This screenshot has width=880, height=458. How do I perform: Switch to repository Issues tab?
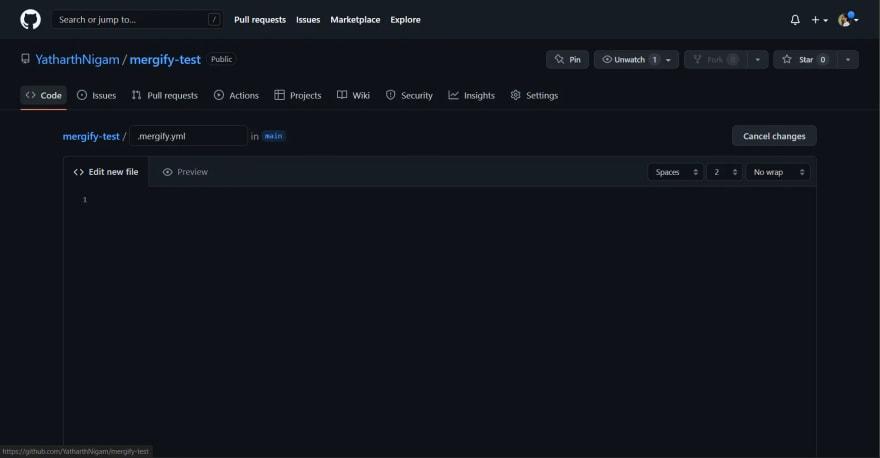97,95
